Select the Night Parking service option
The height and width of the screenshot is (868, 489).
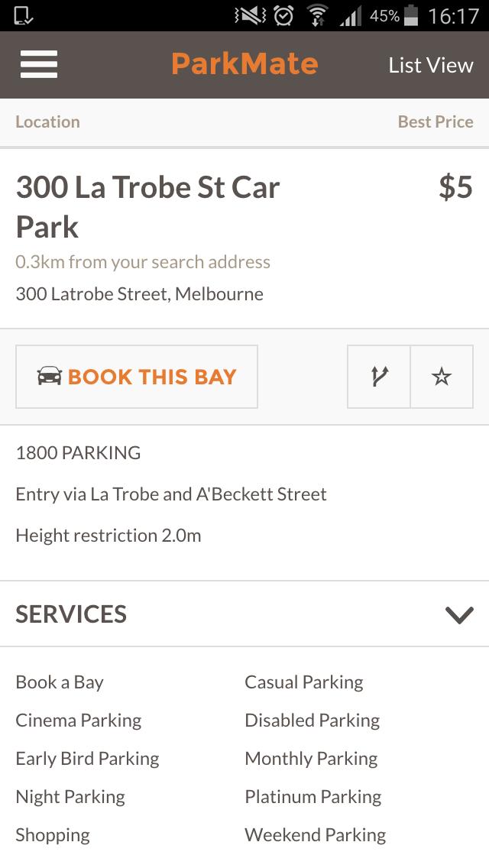click(x=70, y=796)
